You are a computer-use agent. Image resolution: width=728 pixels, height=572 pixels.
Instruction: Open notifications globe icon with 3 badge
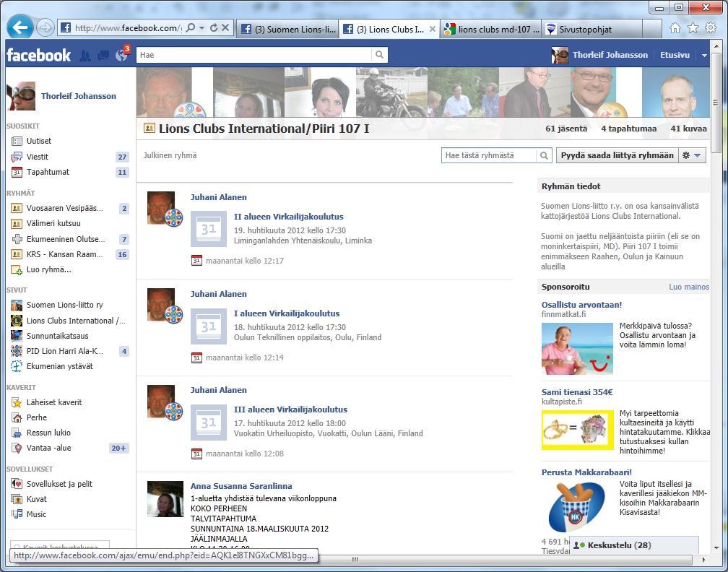pyautogui.click(x=121, y=55)
